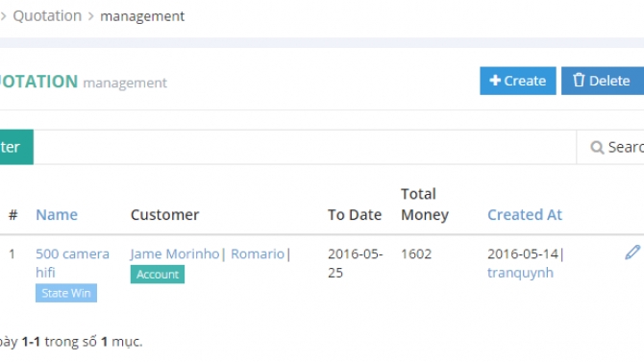The width and height of the screenshot is (644, 362).
Task: Sort table by Created At column header
Action: tap(525, 215)
